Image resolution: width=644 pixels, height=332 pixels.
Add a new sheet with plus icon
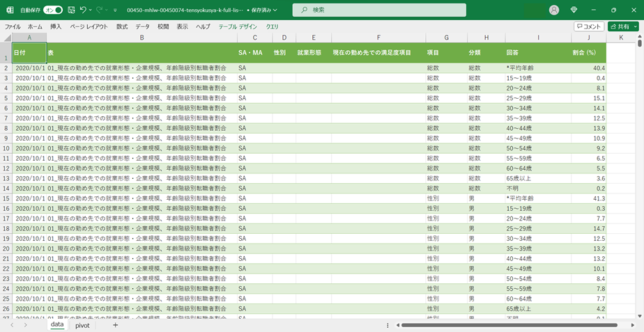tap(116, 325)
